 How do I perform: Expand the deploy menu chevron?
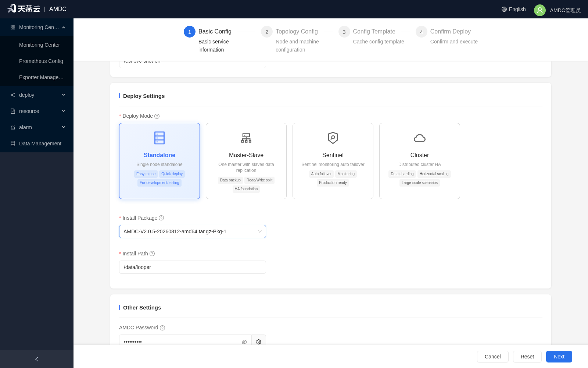pos(64,95)
